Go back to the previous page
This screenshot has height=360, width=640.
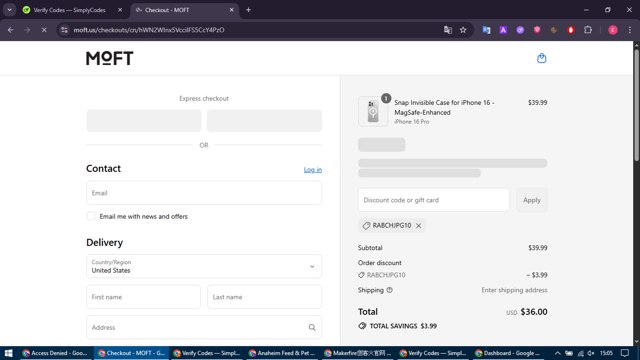(x=11, y=30)
